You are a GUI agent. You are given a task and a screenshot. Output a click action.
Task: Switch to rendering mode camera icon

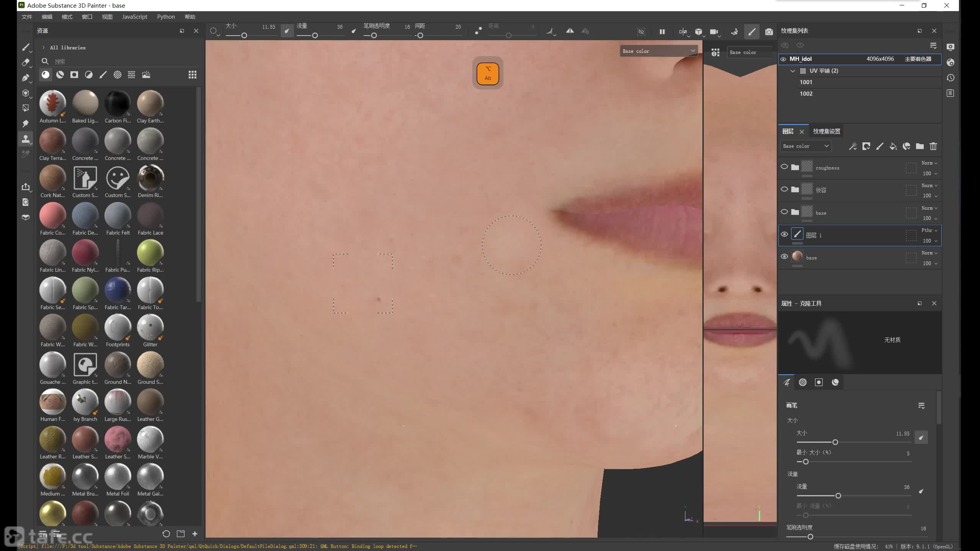click(x=769, y=32)
